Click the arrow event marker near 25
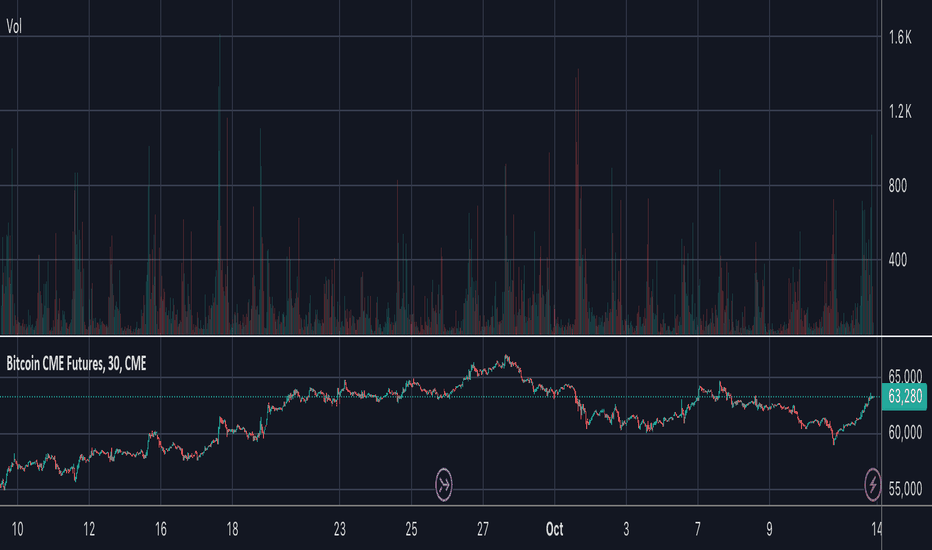This screenshot has height=550, width=932. click(443, 485)
